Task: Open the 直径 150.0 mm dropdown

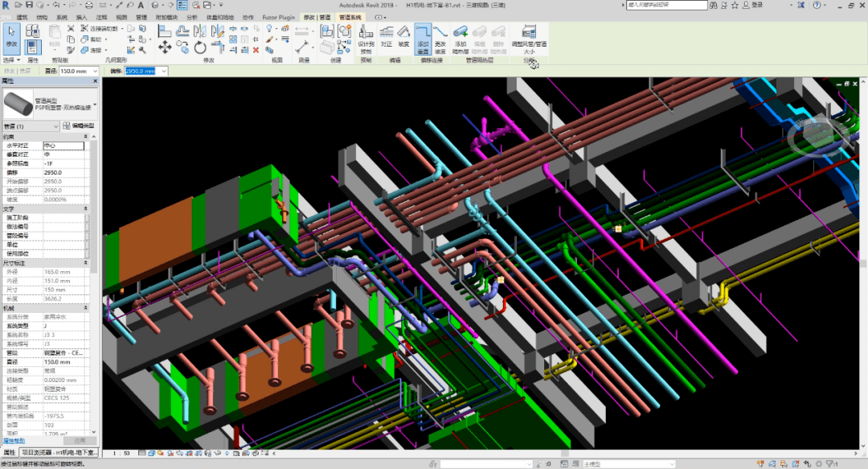Action: pyautogui.click(x=95, y=71)
